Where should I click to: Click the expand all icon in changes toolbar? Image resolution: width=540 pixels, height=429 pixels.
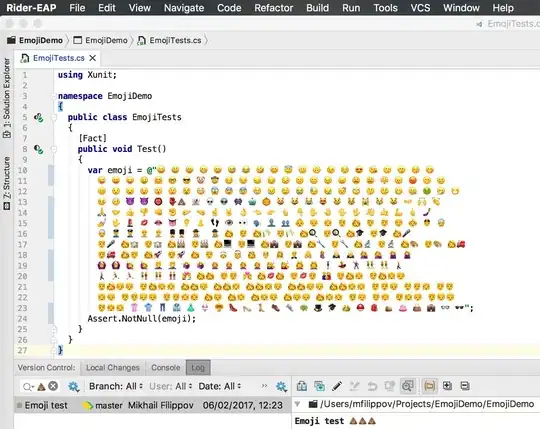447,386
